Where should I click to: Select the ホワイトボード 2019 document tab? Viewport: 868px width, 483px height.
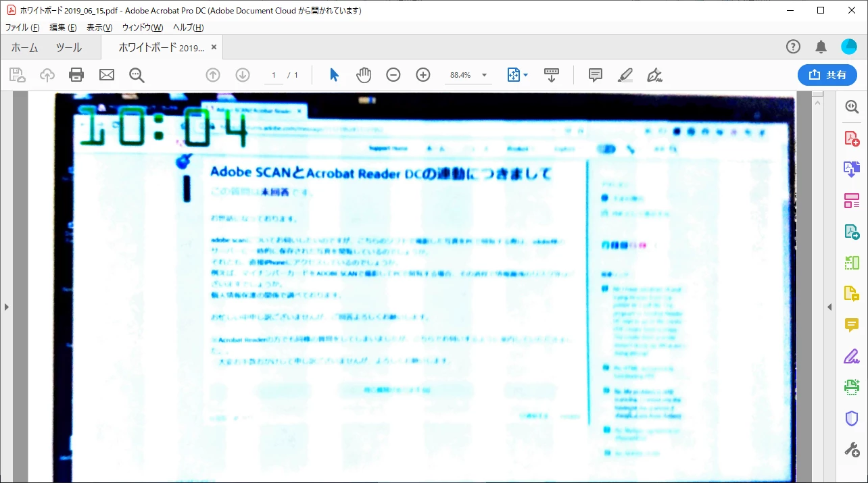tap(161, 47)
